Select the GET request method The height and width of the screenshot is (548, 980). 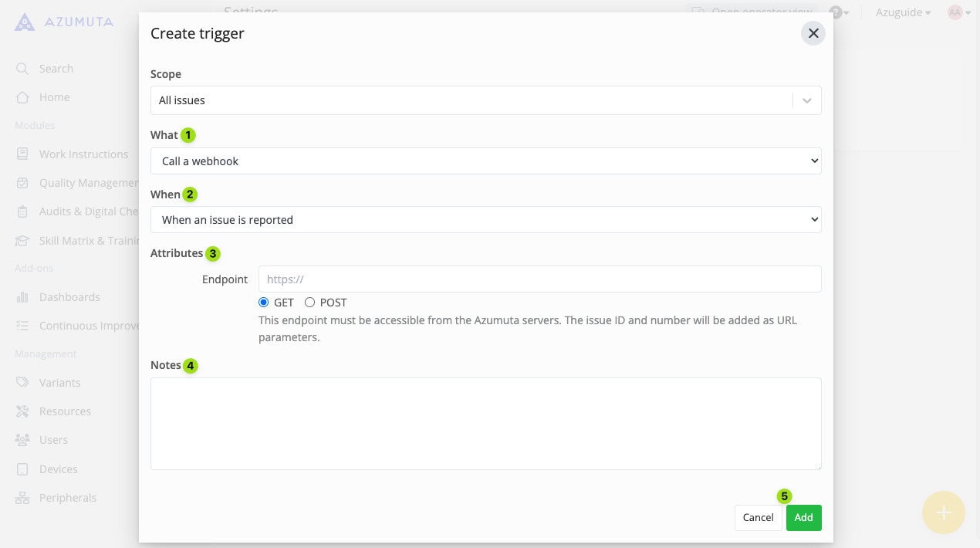pyautogui.click(x=263, y=303)
